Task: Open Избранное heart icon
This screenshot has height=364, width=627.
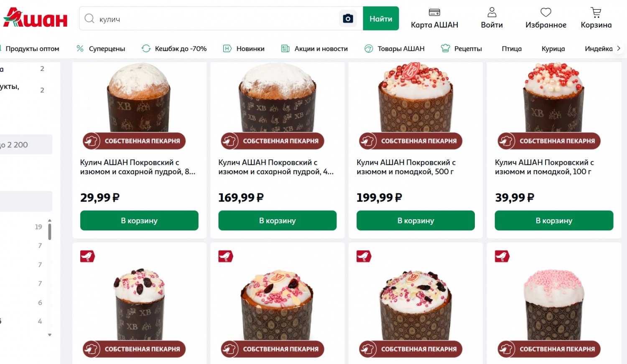Action: pyautogui.click(x=545, y=12)
